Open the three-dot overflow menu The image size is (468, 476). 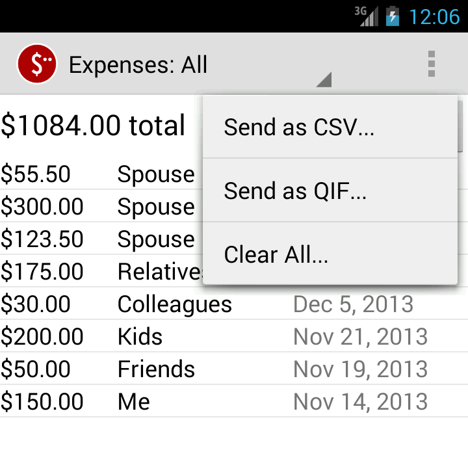pos(431,64)
